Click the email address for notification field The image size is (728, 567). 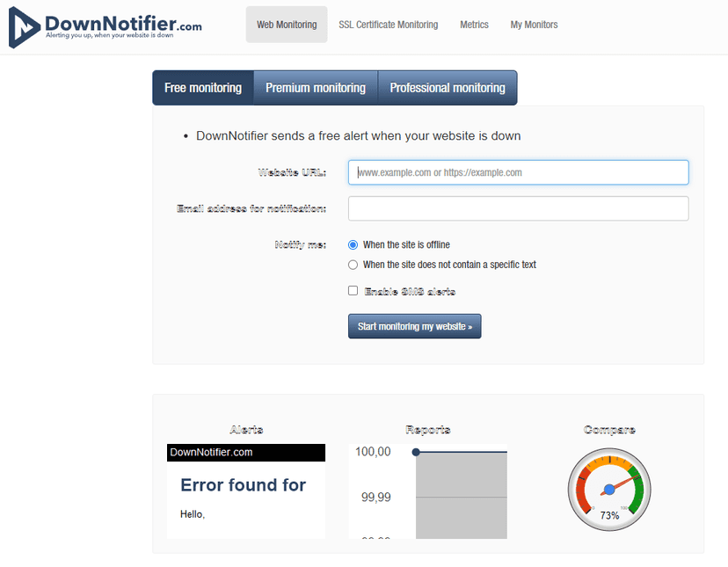point(518,208)
